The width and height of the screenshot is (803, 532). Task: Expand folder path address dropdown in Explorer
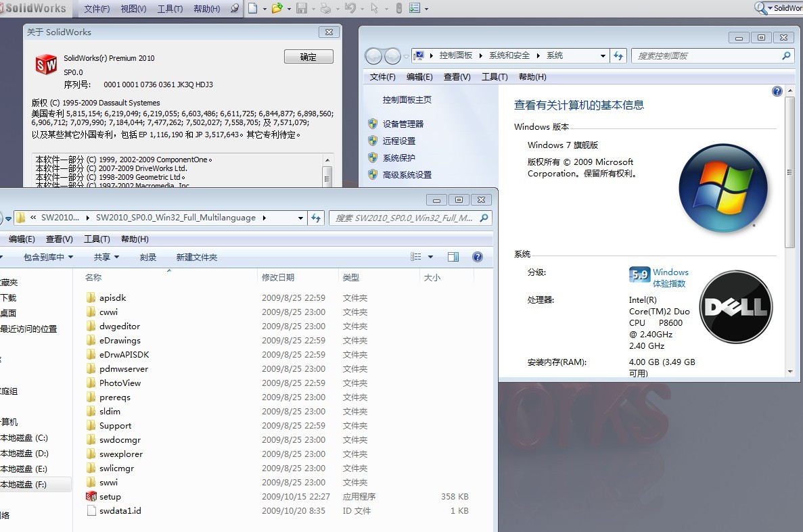(x=300, y=218)
